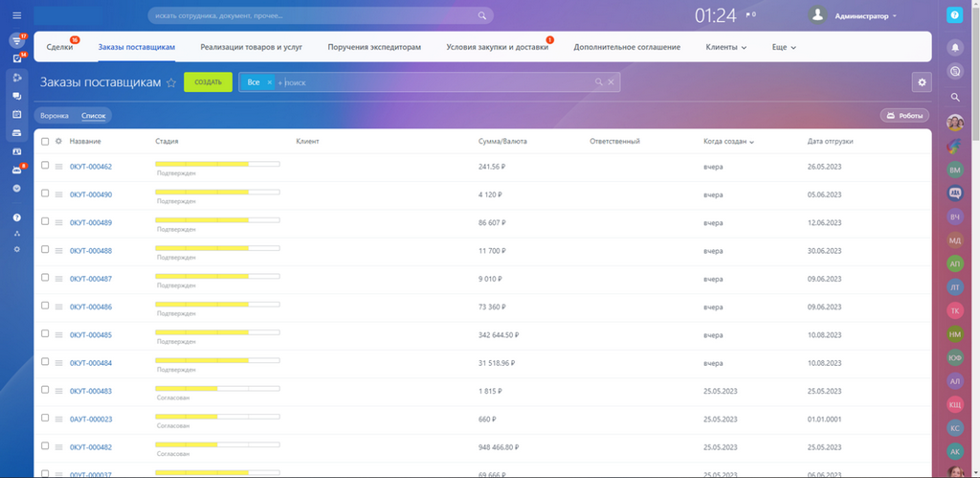Open the НМ contact avatar
Viewport: 980px width, 478px height.
955,334
